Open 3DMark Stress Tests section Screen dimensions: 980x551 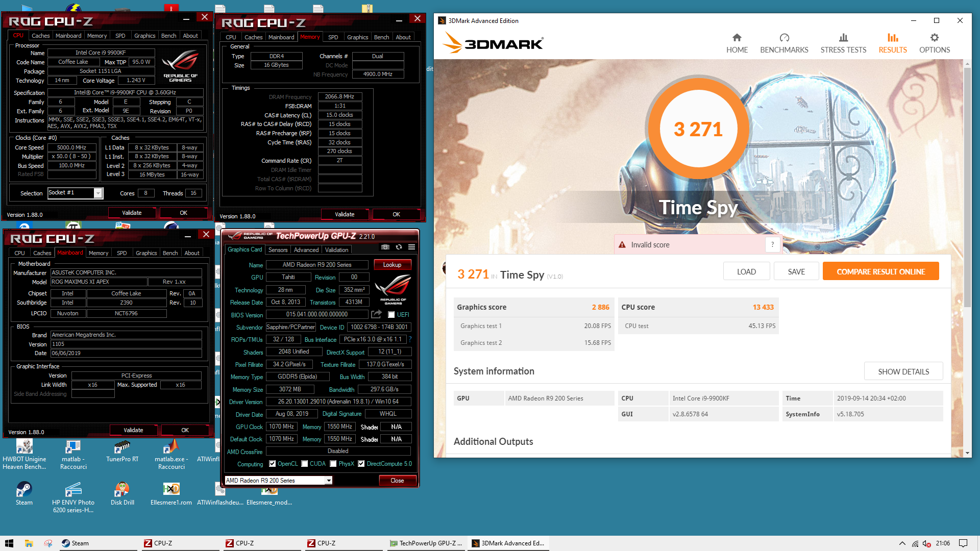pyautogui.click(x=843, y=43)
